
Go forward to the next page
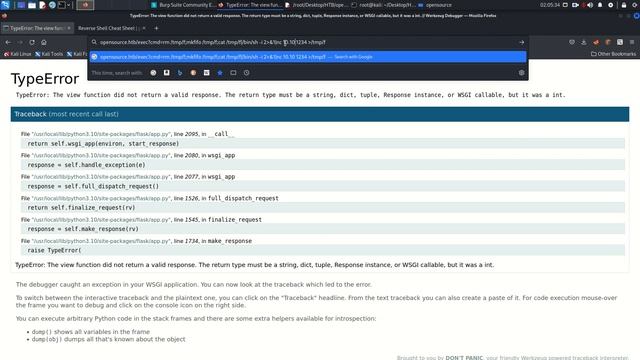pos(20,42)
